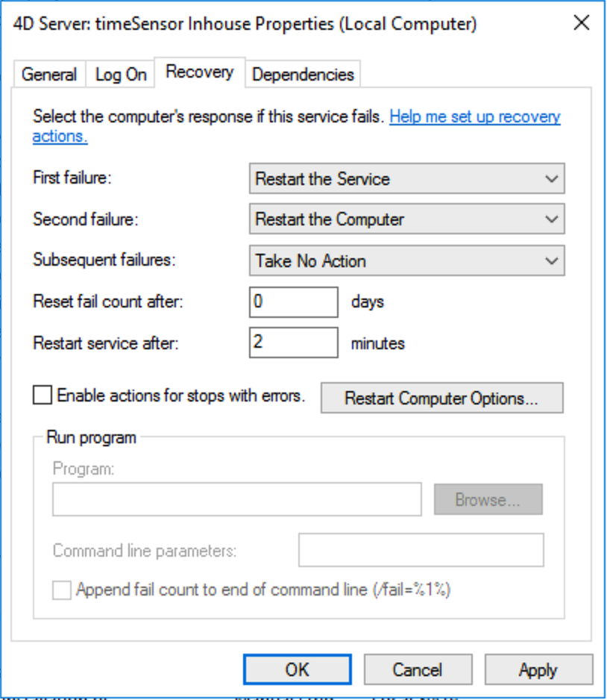Image resolution: width=607 pixels, height=700 pixels.
Task: Click the Cancel button
Action: (x=418, y=669)
